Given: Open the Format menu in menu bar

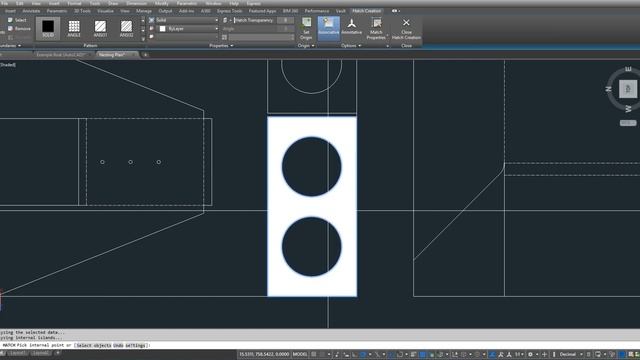Looking at the screenshot, I should [74, 3].
